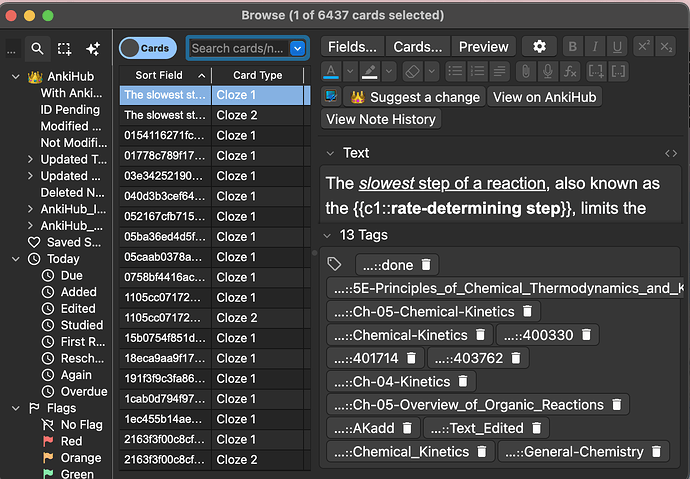The width and height of the screenshot is (690, 479).
Task: Select Due under Today
Action: (x=71, y=276)
